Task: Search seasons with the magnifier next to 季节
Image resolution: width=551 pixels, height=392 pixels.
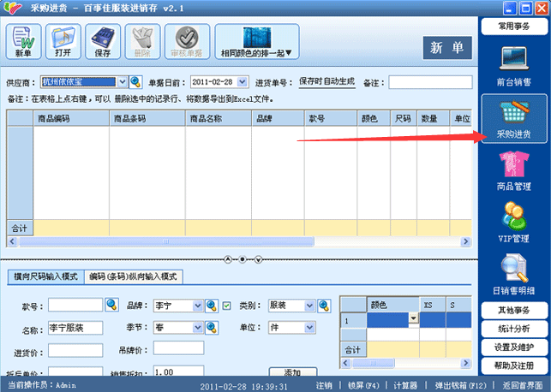Action: pyautogui.click(x=212, y=328)
